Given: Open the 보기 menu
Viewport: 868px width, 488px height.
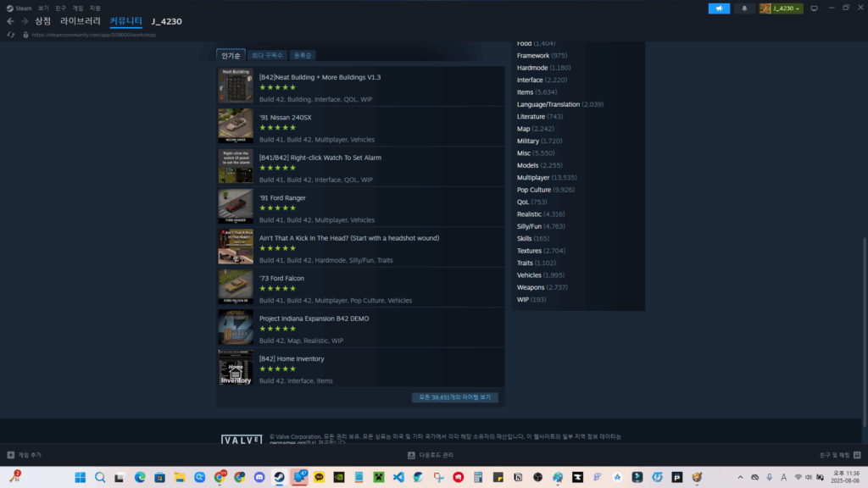Looking at the screenshot, I should click(43, 8).
